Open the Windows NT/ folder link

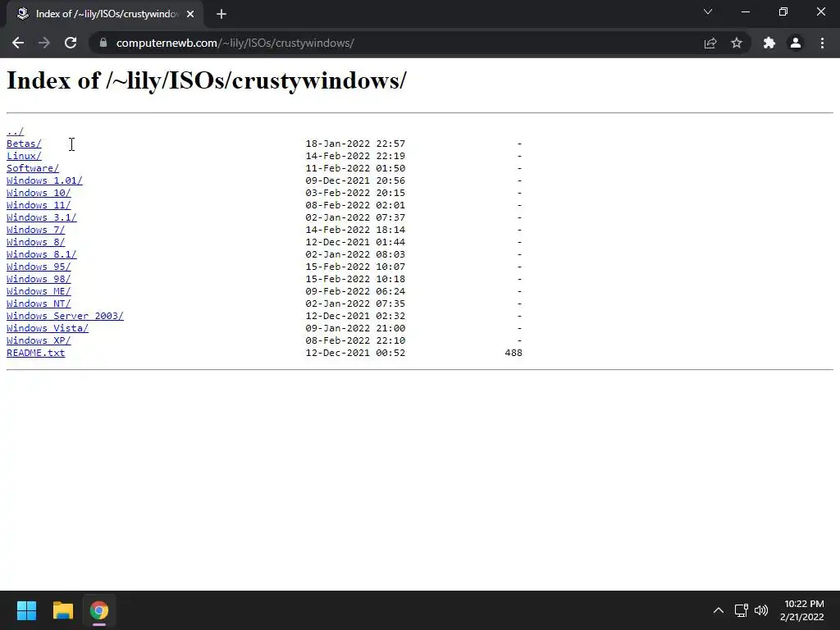[39, 304]
